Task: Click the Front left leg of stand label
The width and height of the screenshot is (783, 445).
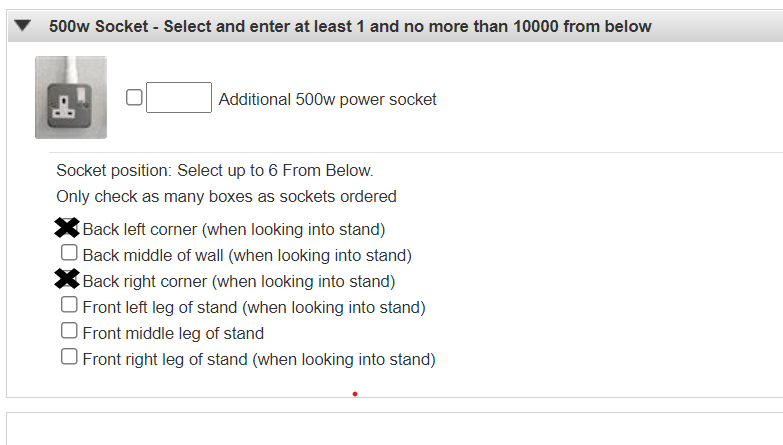Action: (254, 307)
